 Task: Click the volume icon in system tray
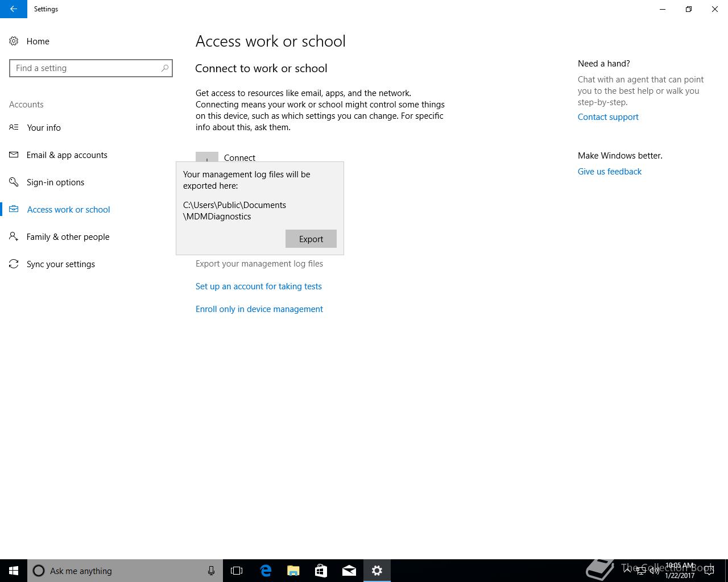coord(655,571)
